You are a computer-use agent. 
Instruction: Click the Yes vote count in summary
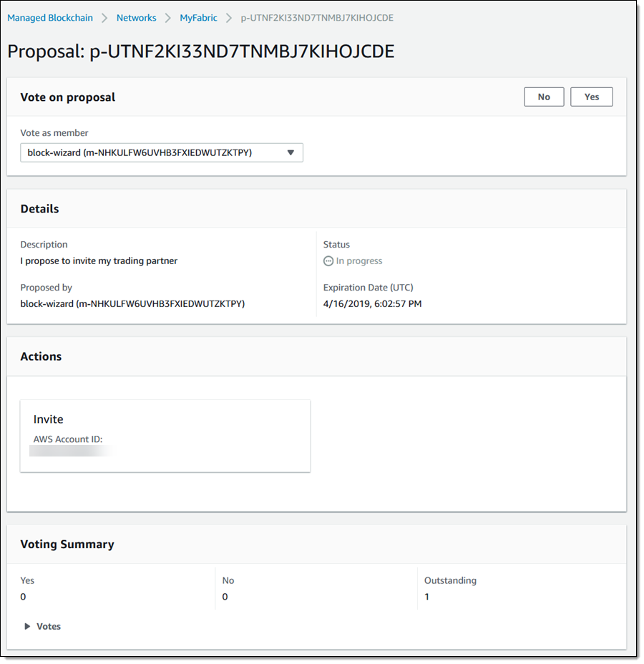tap(23, 597)
